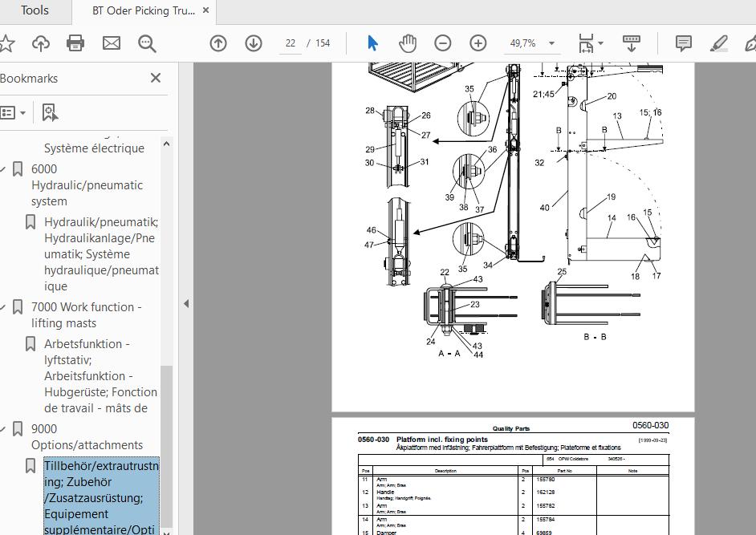Click section label A - A in diagram
756x535 pixels.
(449, 353)
